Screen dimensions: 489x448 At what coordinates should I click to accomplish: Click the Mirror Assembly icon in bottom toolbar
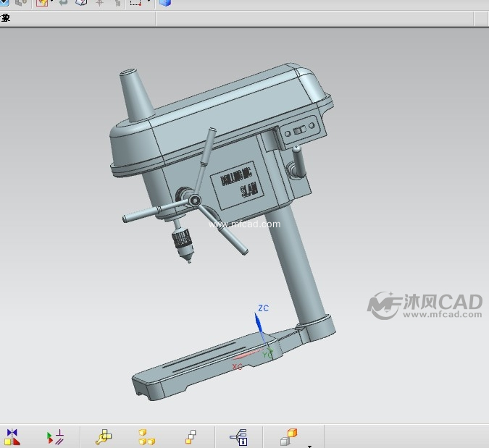pos(12,436)
